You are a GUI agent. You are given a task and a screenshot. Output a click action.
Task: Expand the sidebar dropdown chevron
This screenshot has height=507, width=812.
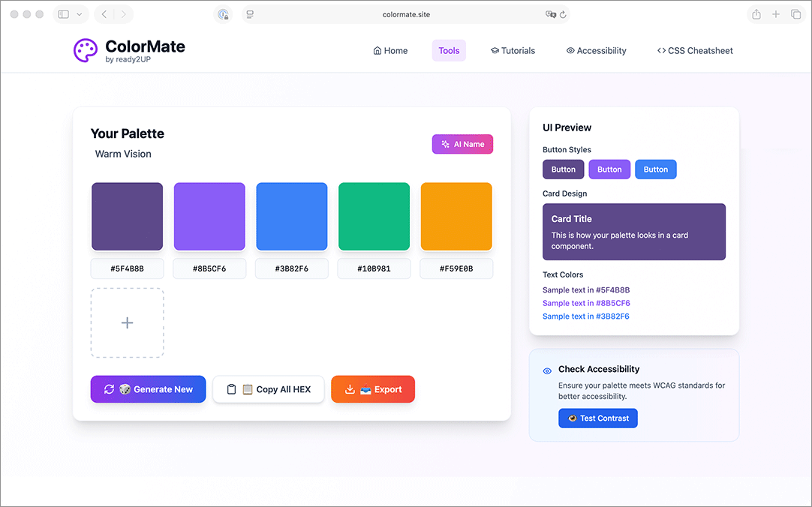[80, 14]
